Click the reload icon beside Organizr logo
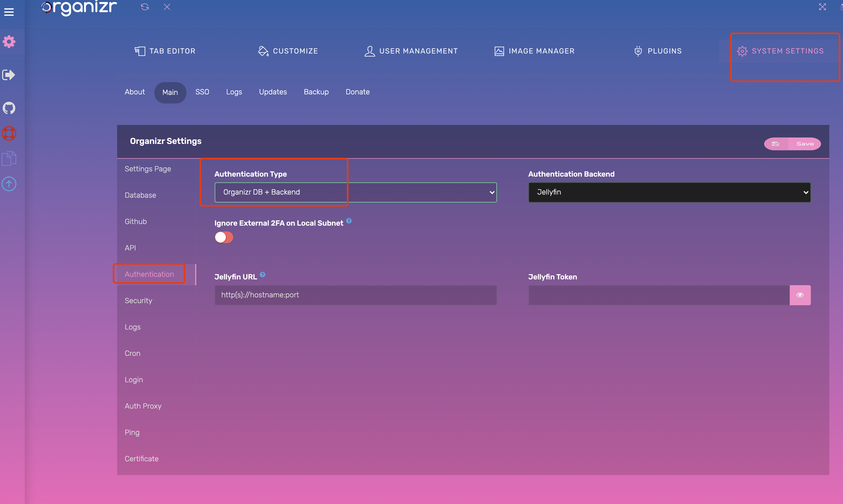Image resolution: width=843 pixels, height=504 pixels. click(x=145, y=7)
